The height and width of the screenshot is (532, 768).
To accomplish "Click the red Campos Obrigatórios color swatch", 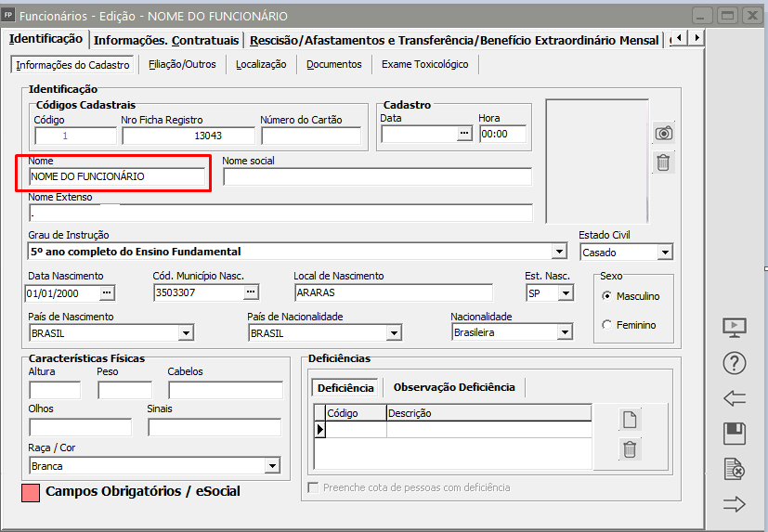I will (30, 492).
